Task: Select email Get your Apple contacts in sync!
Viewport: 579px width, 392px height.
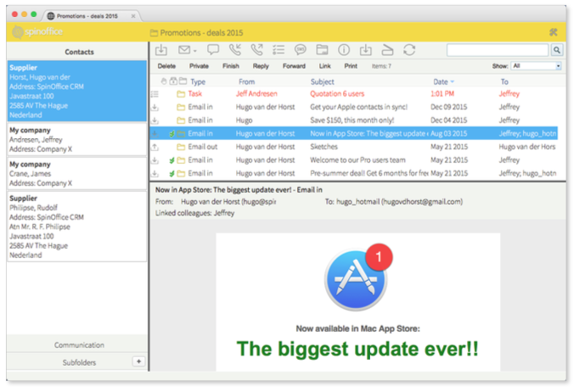Action: coord(354,107)
